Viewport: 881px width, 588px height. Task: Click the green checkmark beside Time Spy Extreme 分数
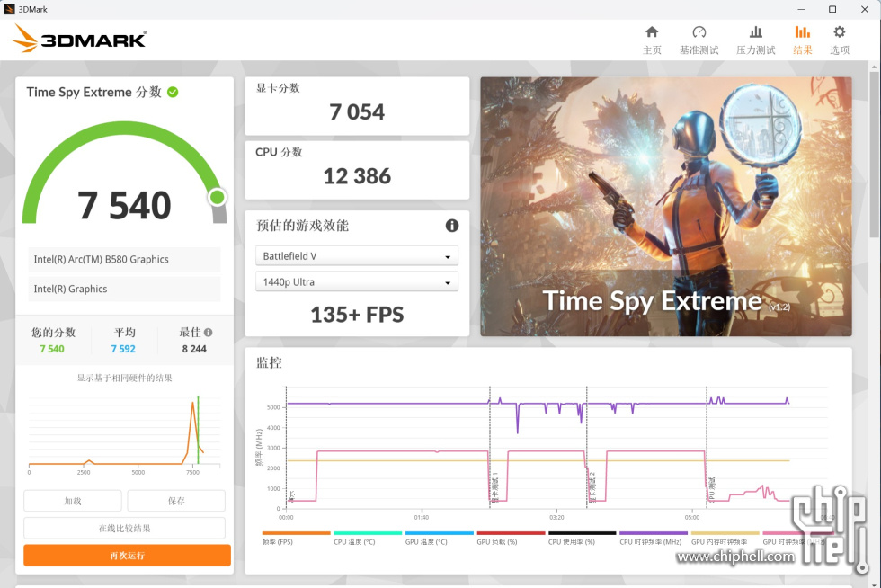point(173,93)
